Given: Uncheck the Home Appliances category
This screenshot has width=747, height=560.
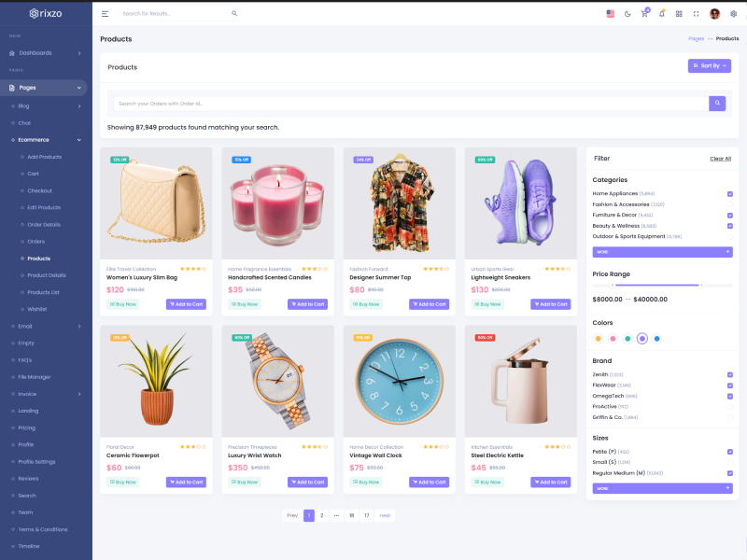Looking at the screenshot, I should (729, 193).
